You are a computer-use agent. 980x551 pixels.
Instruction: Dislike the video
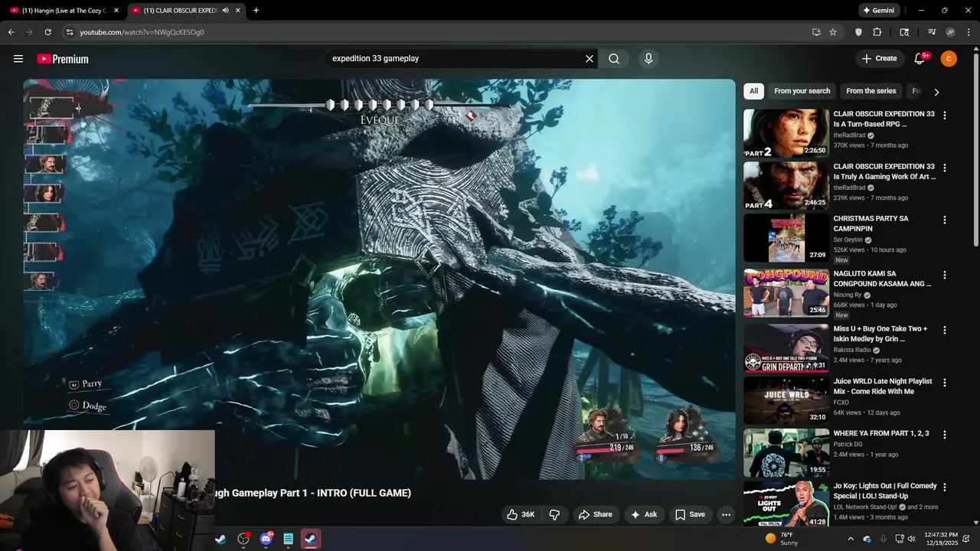click(555, 514)
